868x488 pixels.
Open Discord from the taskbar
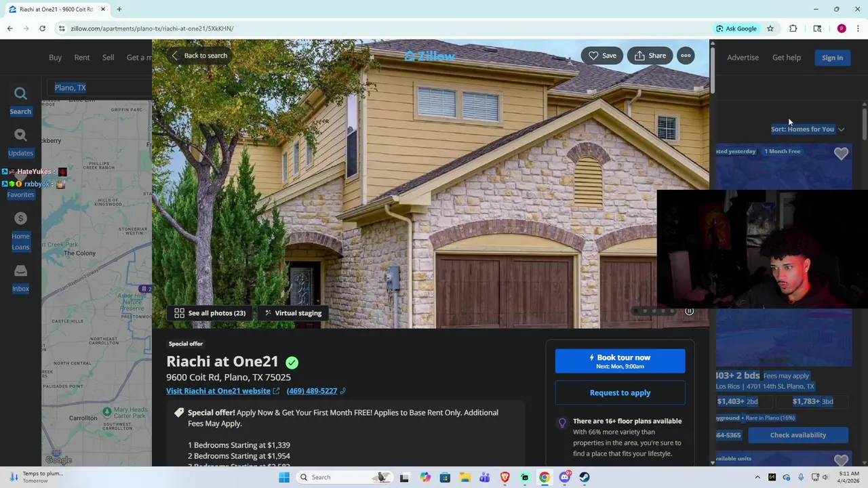(565, 477)
